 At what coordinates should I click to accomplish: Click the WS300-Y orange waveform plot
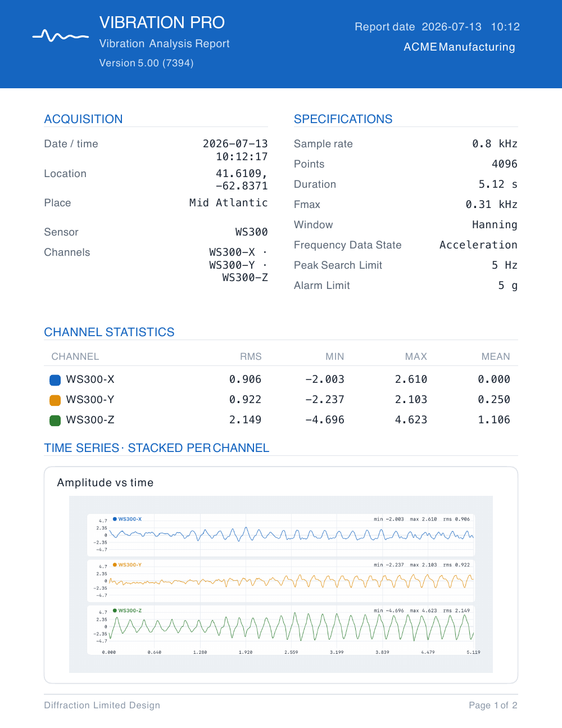pyautogui.click(x=291, y=581)
